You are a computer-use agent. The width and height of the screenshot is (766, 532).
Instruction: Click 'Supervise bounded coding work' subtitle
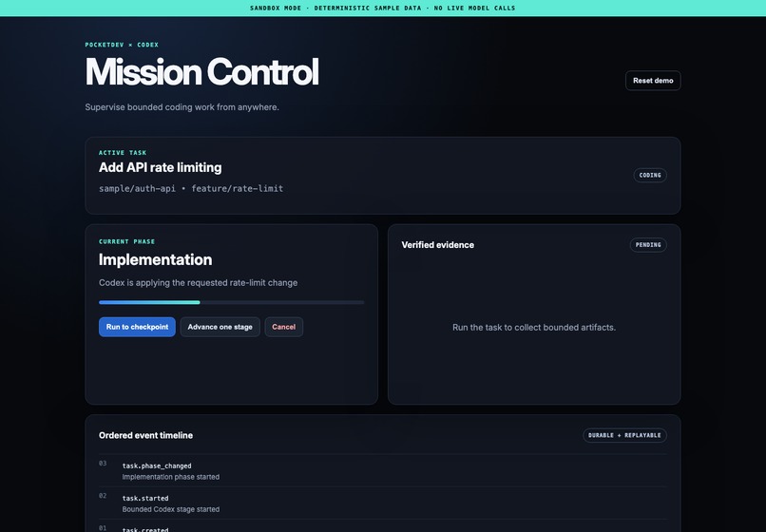pyautogui.click(x=182, y=107)
